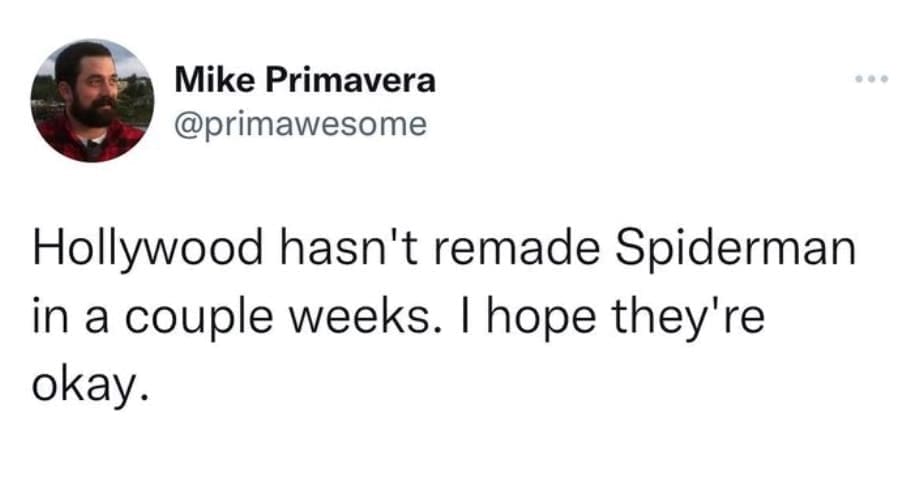Viewport: 912px width, 498px height.
Task: Open the Mike Primavera display name link
Action: tap(305, 80)
